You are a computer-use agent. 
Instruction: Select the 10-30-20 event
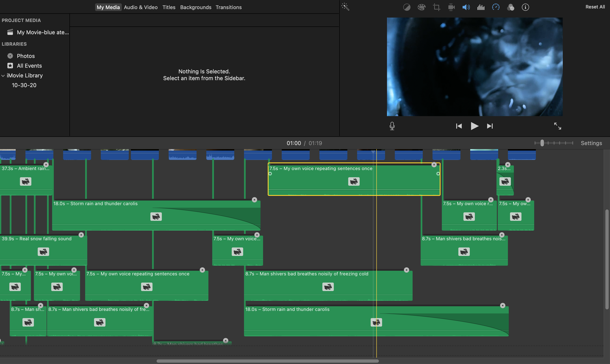pyautogui.click(x=24, y=85)
